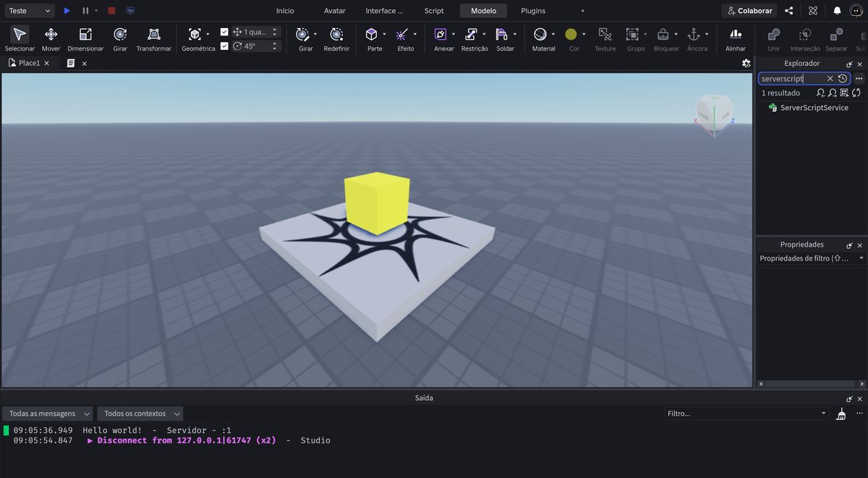
Task: Open the Explorador options ellipsis menu
Action: tap(859, 78)
